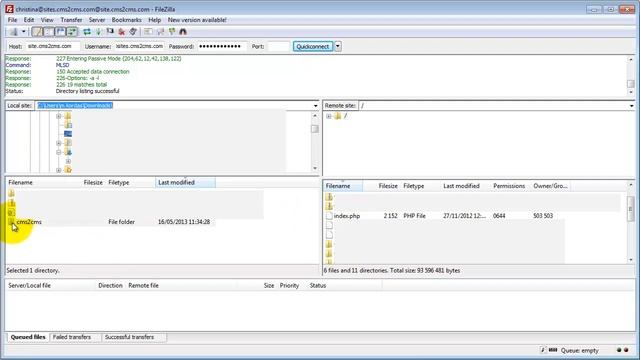Select the remote root / folder
This screenshot has width=640, height=360.
[x=345, y=116]
